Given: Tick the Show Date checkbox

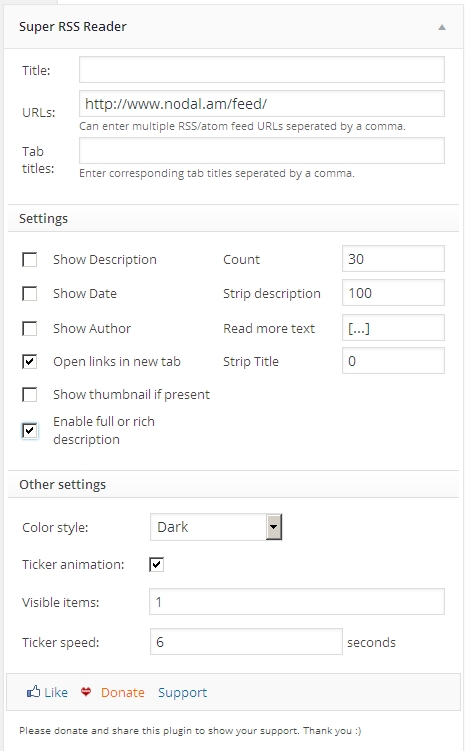Looking at the screenshot, I should (x=30, y=293).
